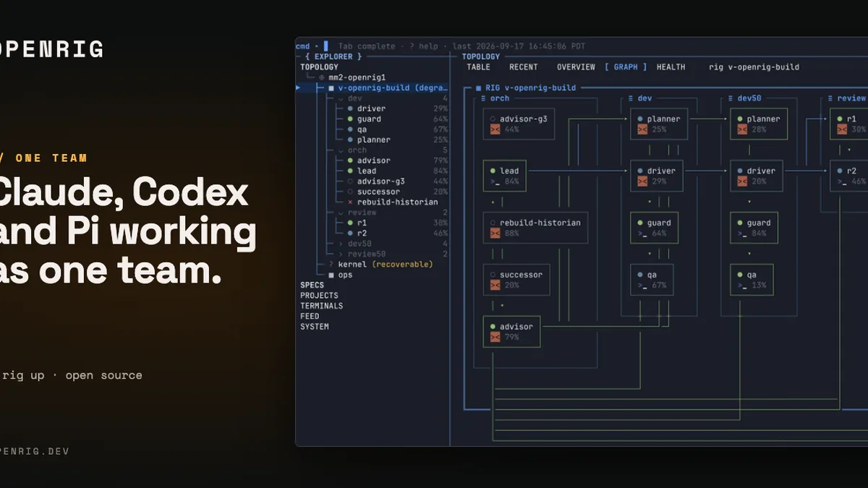Select the driver row in the explorer tree
The width and height of the screenshot is (868, 488).
(373, 109)
